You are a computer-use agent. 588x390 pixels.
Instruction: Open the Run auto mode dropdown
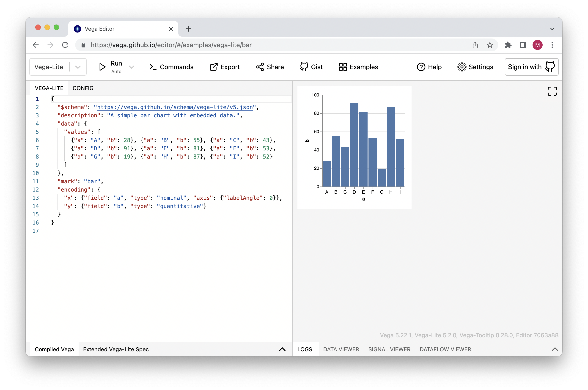132,67
